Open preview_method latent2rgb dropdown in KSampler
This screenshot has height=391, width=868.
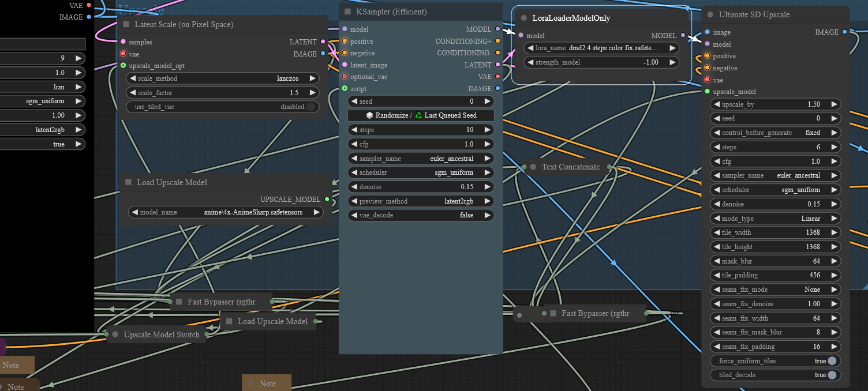(x=421, y=201)
